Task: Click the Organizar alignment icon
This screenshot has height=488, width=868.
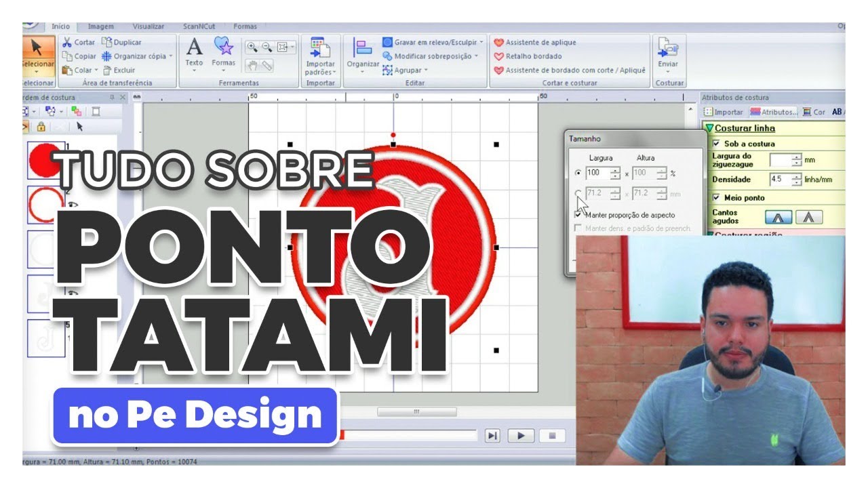Action: click(363, 47)
